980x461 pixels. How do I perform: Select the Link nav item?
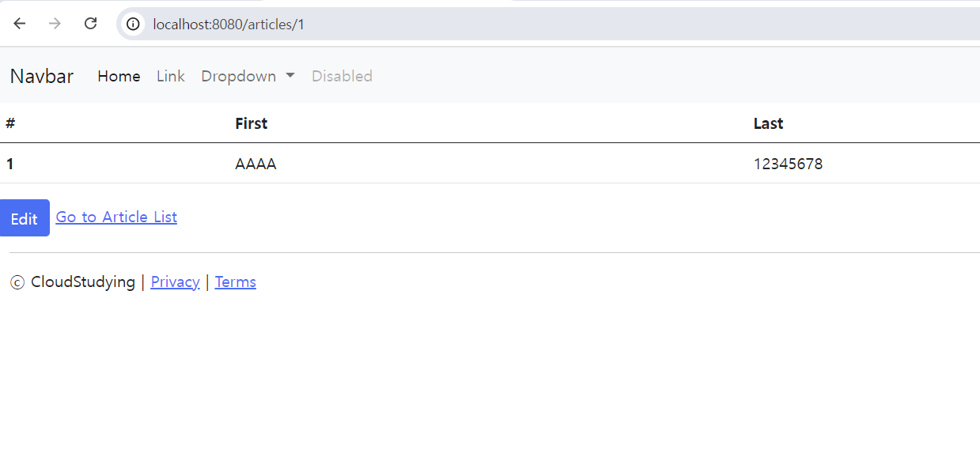click(171, 76)
